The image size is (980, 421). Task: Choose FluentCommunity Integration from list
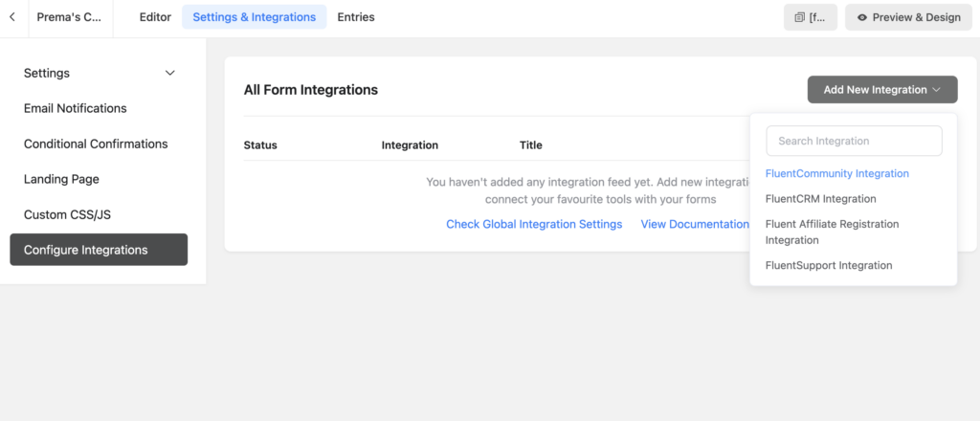click(x=836, y=173)
